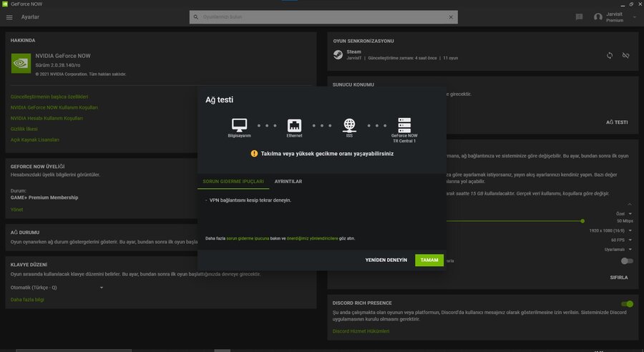Switch to Sorun Giderme İpuçları tab

click(x=233, y=182)
